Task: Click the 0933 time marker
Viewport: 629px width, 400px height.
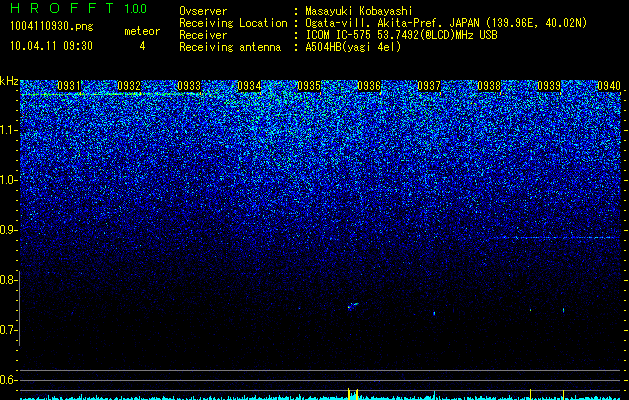Action: [189, 86]
